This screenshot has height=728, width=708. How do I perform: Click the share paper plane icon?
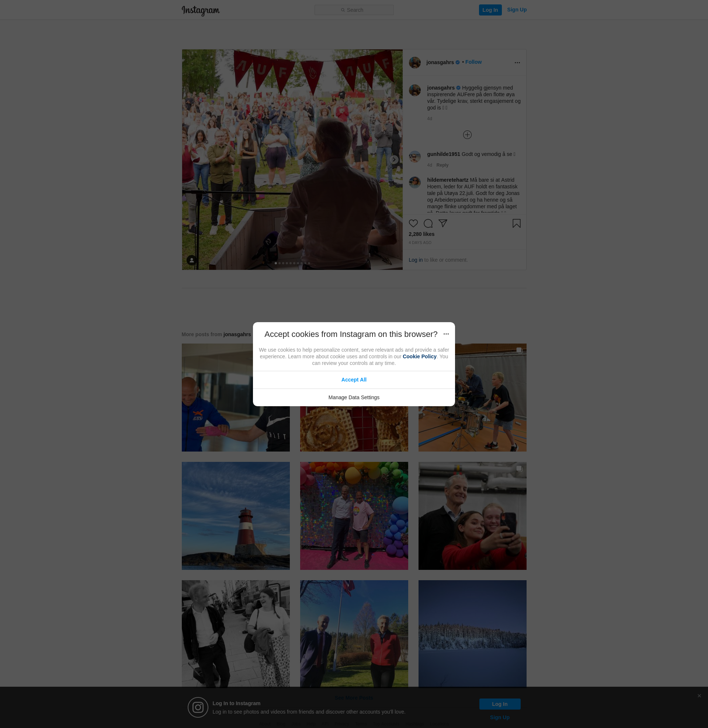(x=442, y=223)
